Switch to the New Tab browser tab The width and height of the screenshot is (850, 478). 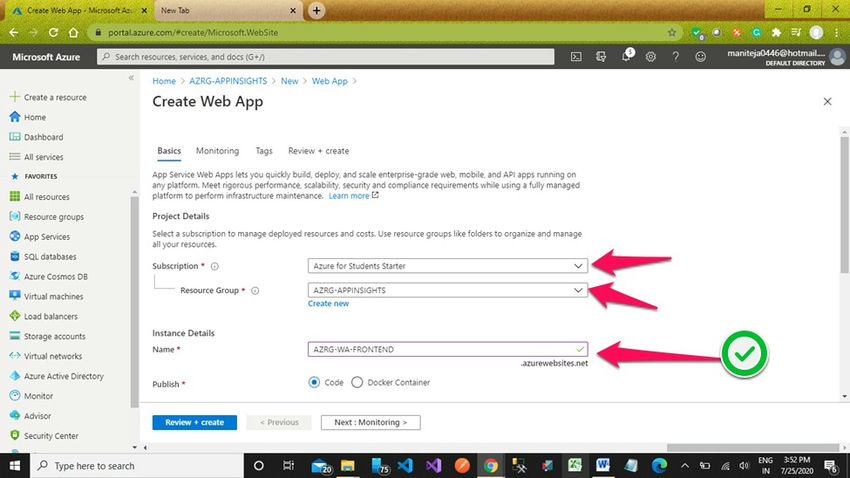pyautogui.click(x=228, y=10)
